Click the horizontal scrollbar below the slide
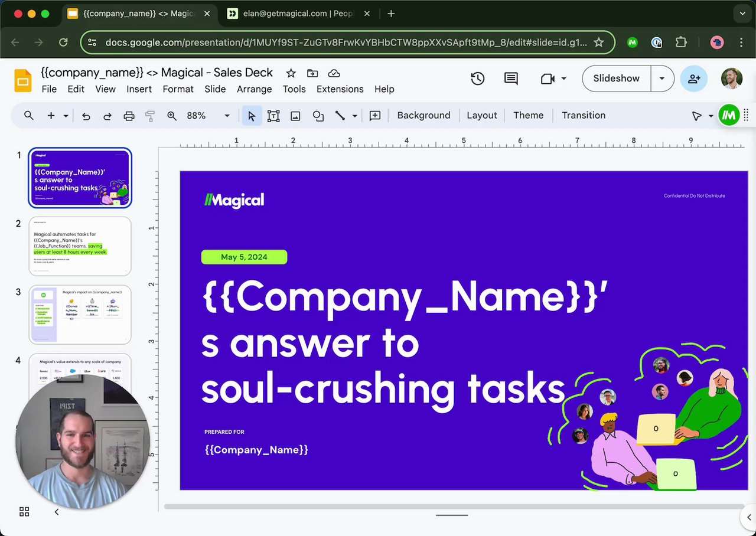 454,506
